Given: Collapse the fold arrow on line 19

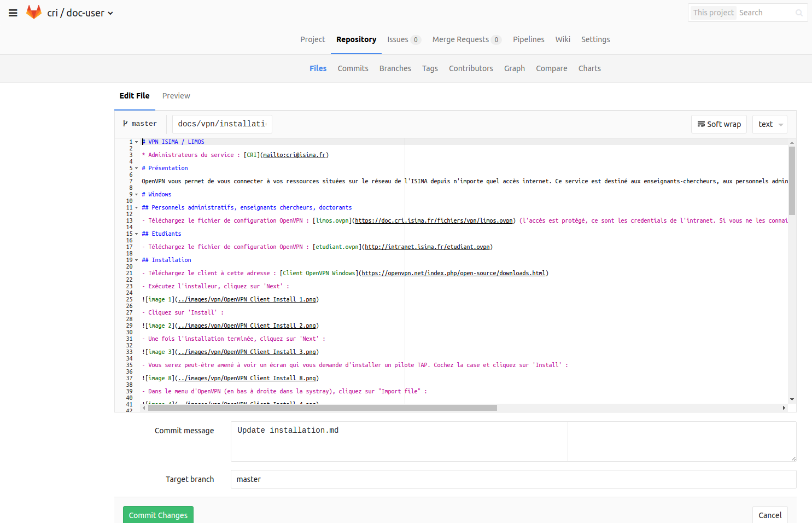Looking at the screenshot, I should coord(136,260).
